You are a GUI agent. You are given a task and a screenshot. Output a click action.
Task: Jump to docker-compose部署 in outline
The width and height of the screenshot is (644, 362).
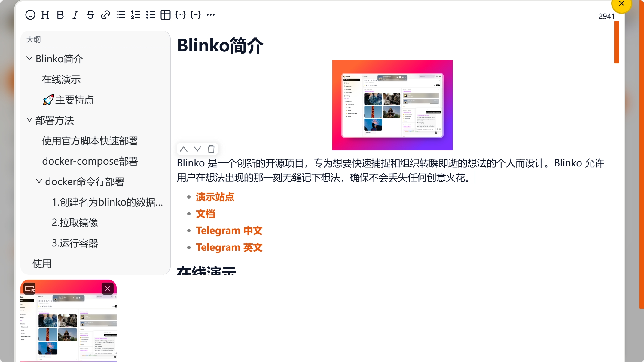point(90,161)
